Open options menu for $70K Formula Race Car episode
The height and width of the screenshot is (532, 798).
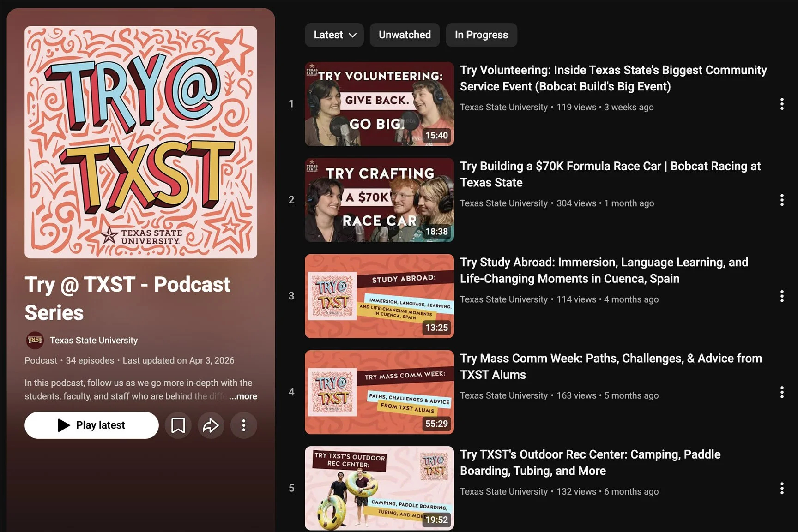pos(782,200)
